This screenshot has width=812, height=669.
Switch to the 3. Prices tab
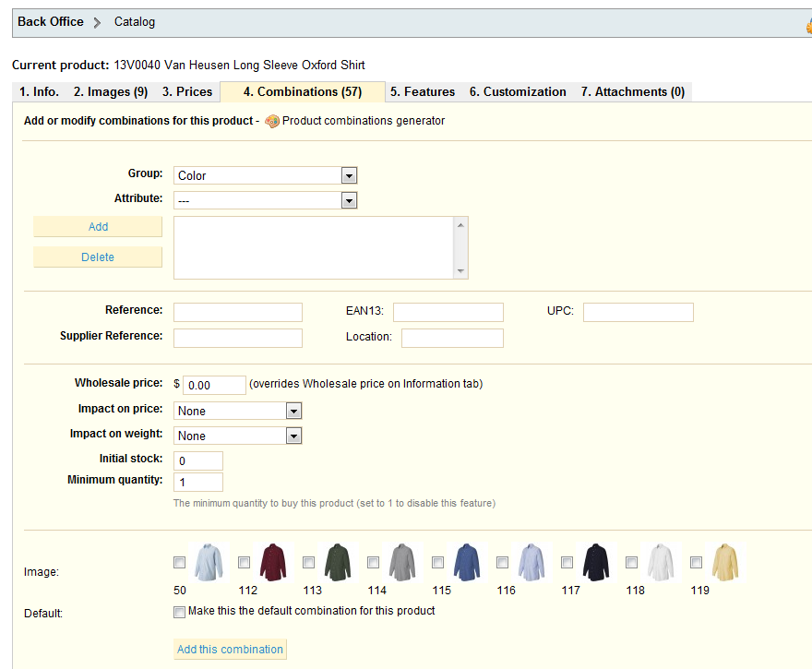[x=187, y=91]
